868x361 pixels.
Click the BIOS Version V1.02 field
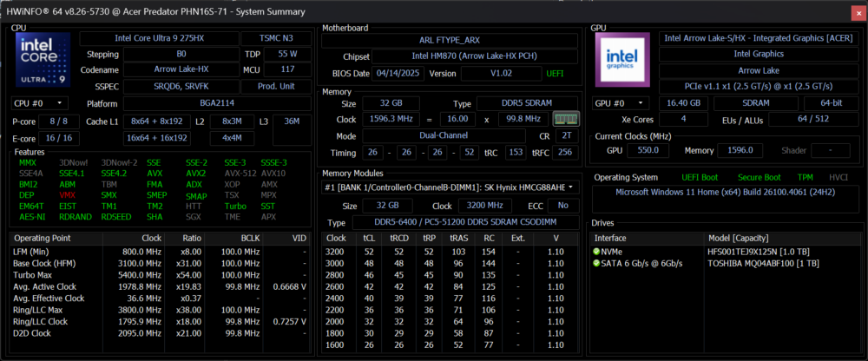point(501,74)
